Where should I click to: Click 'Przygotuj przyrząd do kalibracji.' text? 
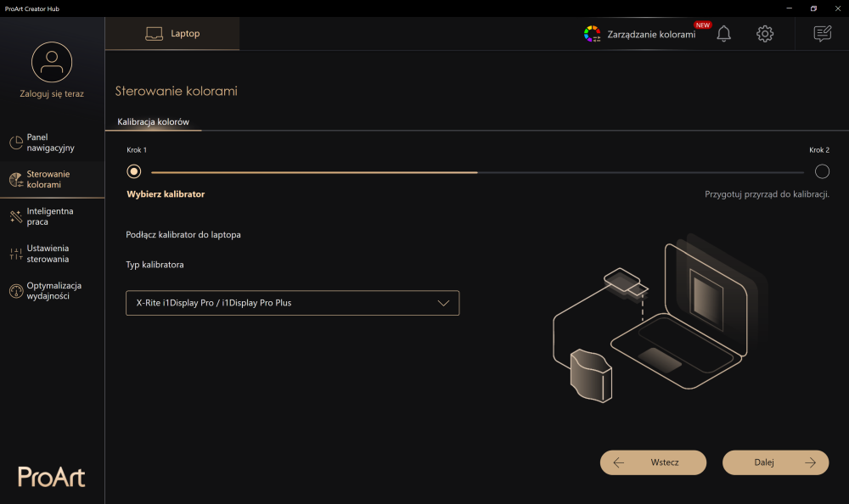click(767, 193)
